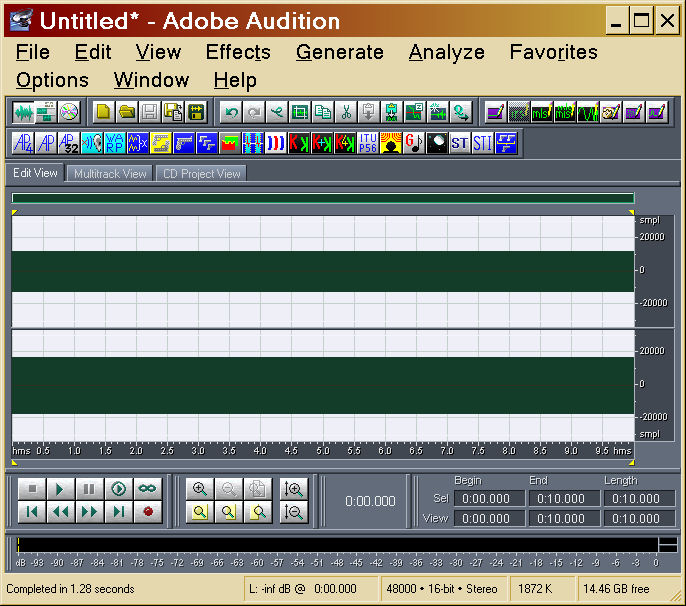Click the 5.0 mark on time ruler
This screenshot has height=606, width=686.
click(x=322, y=451)
